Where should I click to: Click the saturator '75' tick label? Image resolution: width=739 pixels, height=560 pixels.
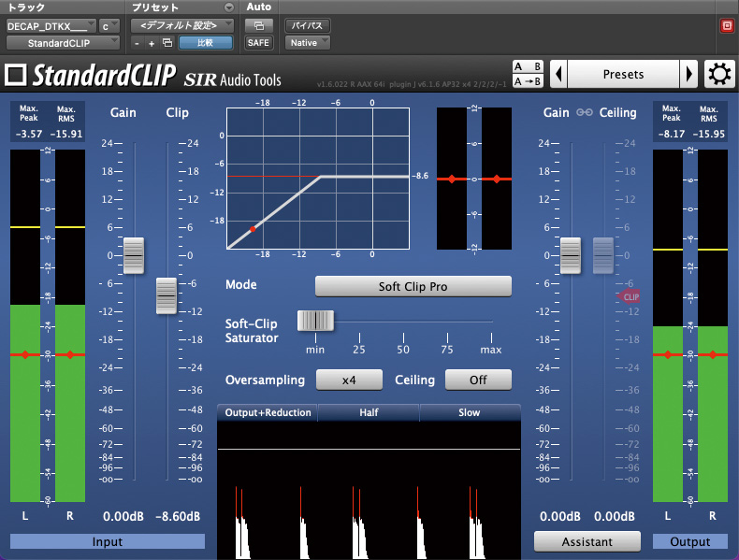coord(447,350)
